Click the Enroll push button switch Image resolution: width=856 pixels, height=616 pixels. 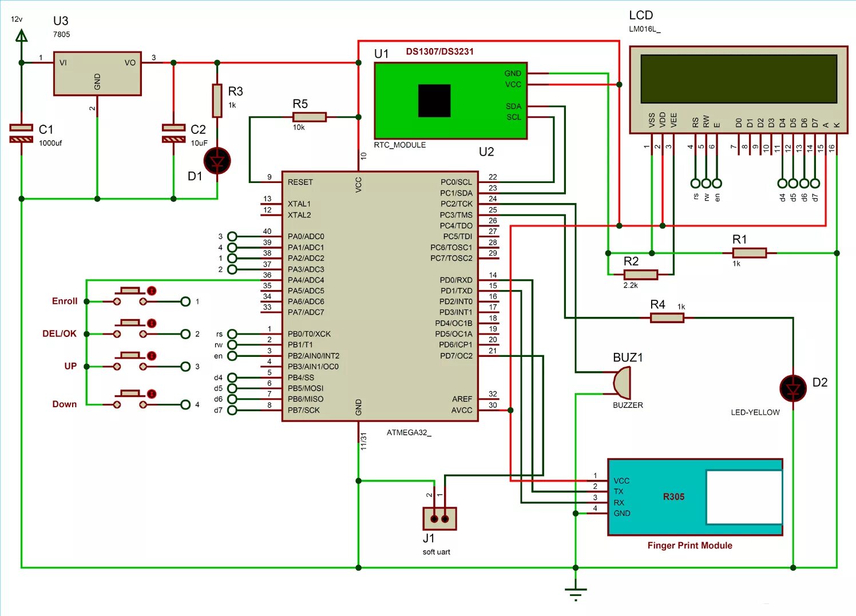click(x=130, y=296)
